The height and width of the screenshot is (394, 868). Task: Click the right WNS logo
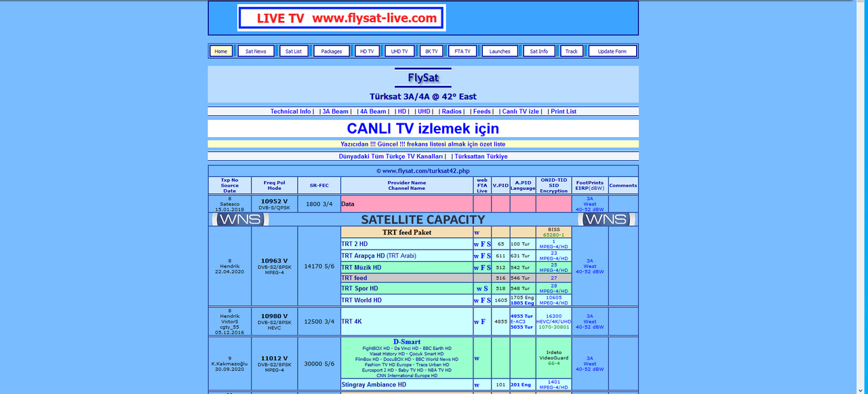coord(605,220)
